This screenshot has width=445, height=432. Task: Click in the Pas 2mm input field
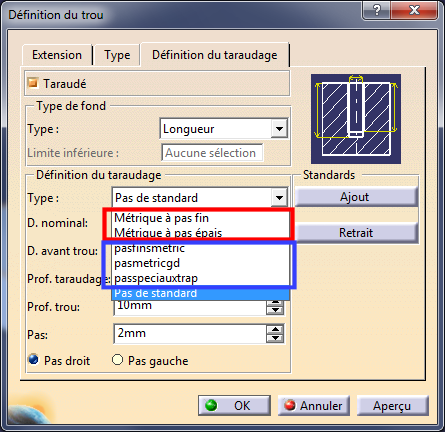(190, 334)
